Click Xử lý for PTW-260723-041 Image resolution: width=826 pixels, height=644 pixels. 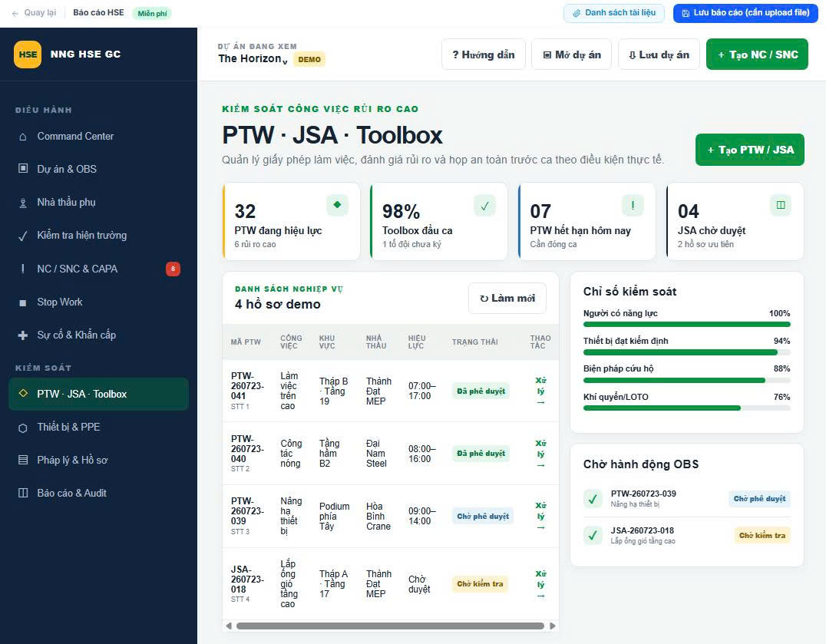(540, 391)
